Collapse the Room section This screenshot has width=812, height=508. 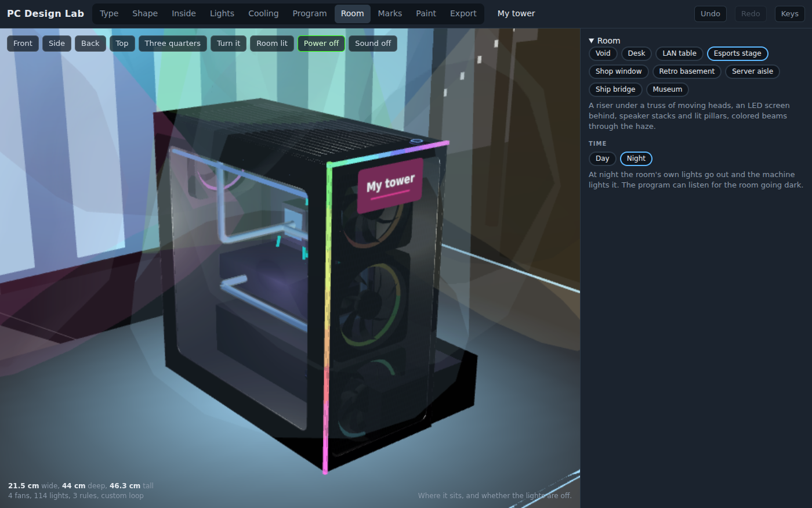click(x=604, y=41)
